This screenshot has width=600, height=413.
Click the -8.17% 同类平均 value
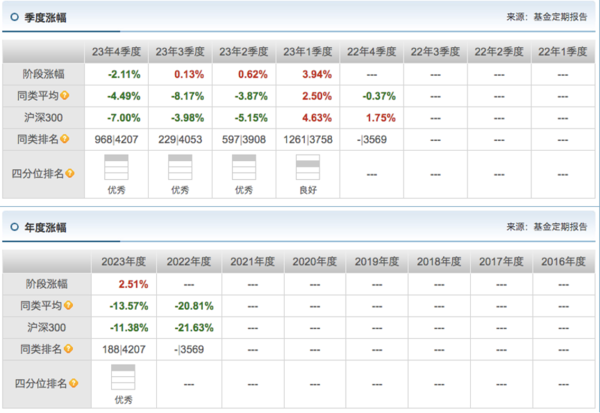[x=188, y=96]
